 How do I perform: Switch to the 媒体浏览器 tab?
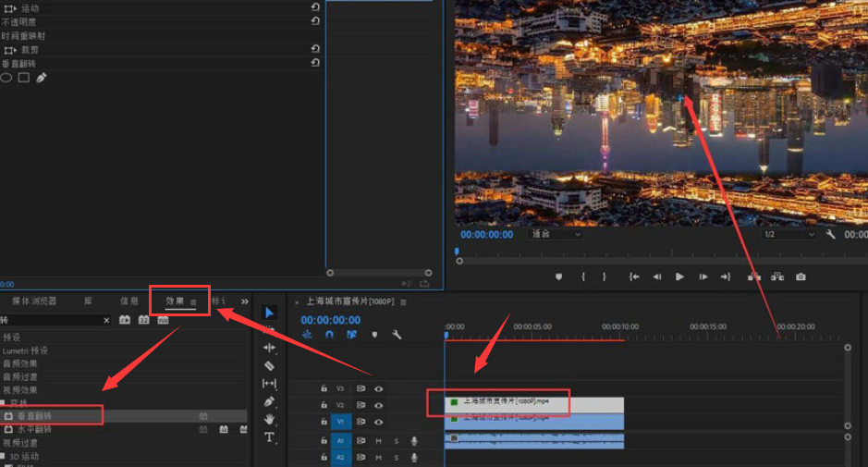(34, 301)
